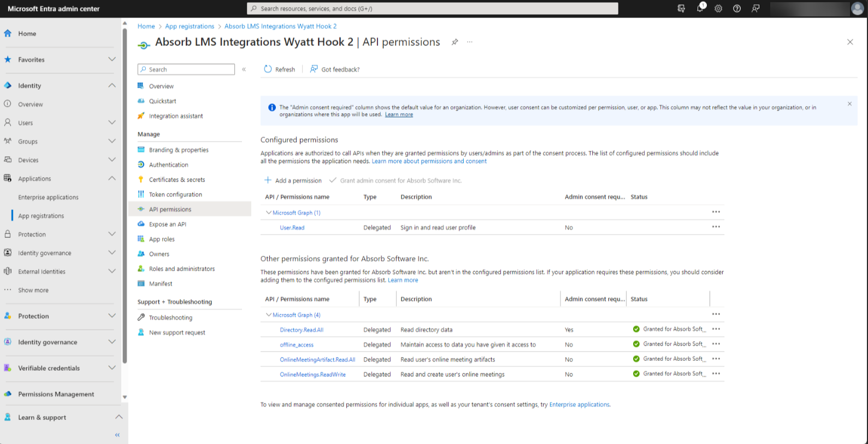Viewport: 868px width, 444px height.
Task: Open more options for offline_access row
Action: tap(716, 344)
